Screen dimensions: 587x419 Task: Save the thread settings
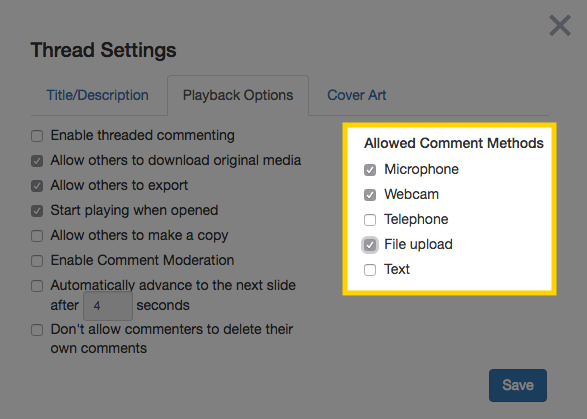tap(518, 385)
